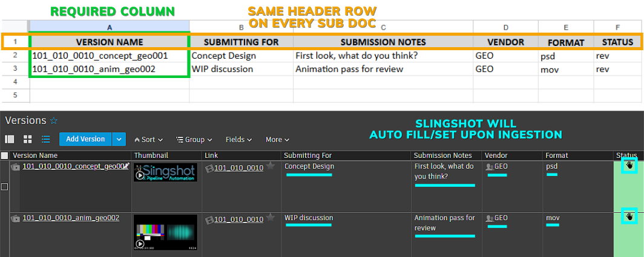Image resolution: width=644 pixels, height=257 pixels.
Task: Click the Add Version button
Action: [85, 139]
